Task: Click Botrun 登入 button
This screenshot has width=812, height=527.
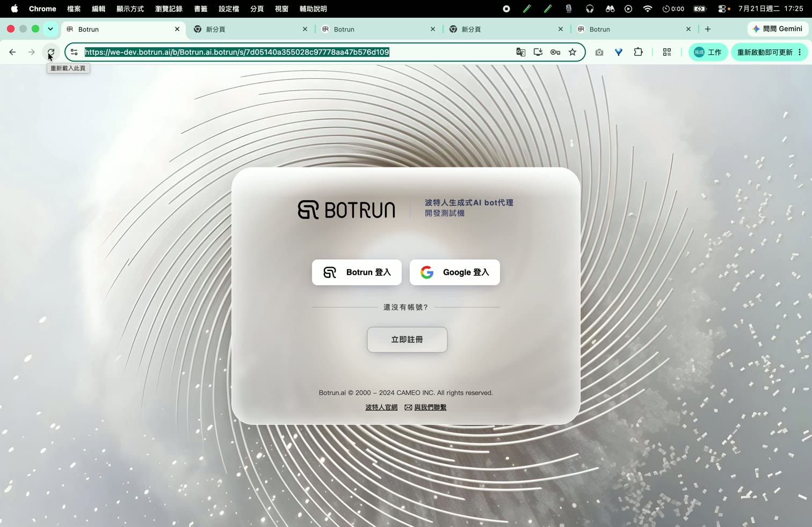Action: pyautogui.click(x=357, y=272)
